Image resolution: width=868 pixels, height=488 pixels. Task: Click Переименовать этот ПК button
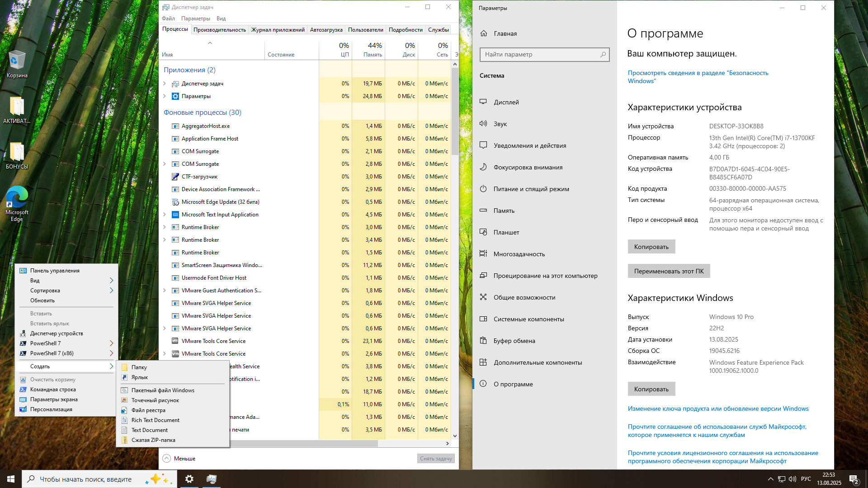point(669,271)
